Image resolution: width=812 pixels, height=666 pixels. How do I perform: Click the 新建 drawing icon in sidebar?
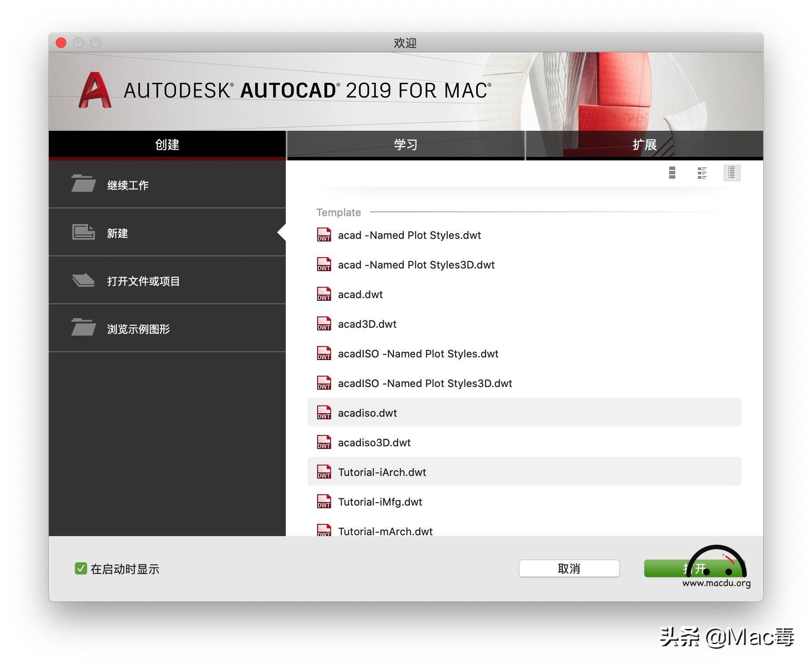(83, 232)
